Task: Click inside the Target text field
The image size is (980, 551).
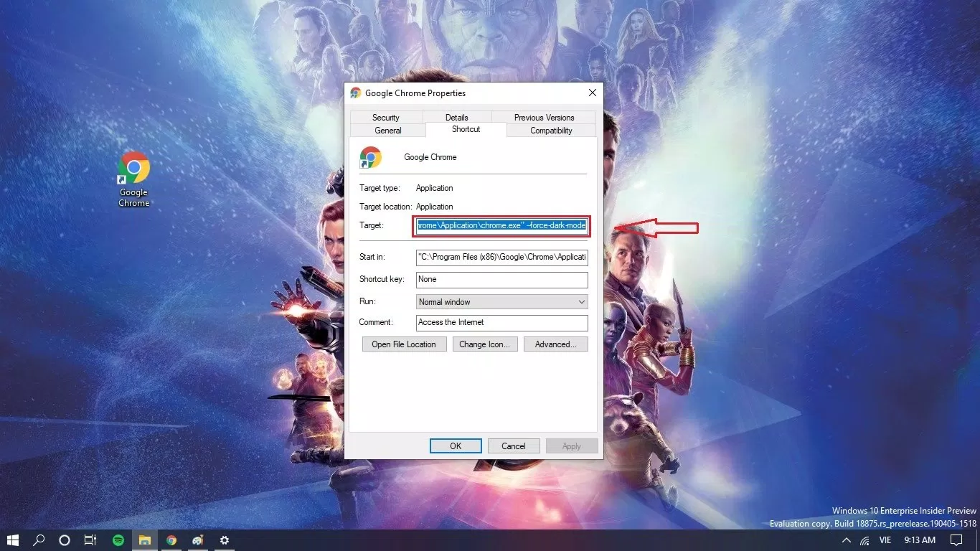Action: coord(502,226)
